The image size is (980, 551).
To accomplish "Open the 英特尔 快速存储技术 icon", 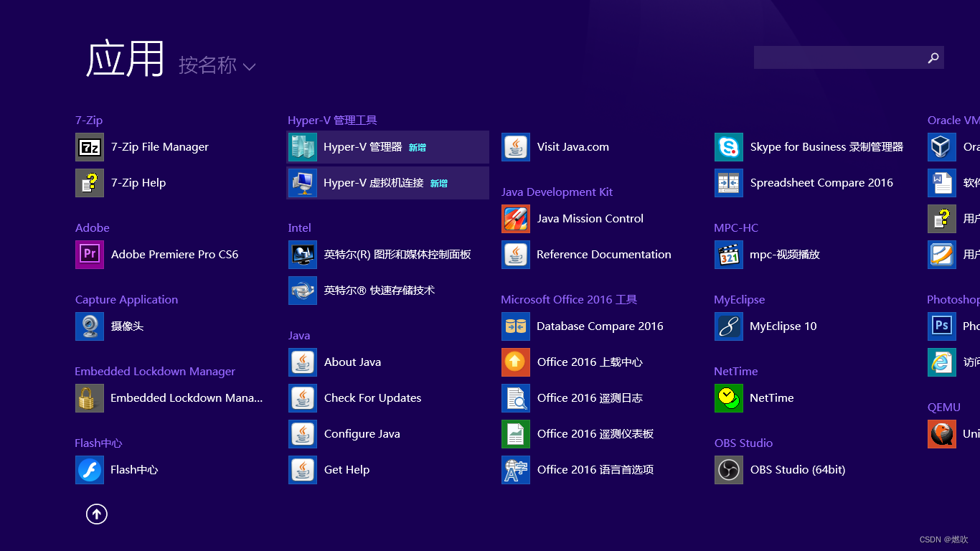I will [303, 291].
